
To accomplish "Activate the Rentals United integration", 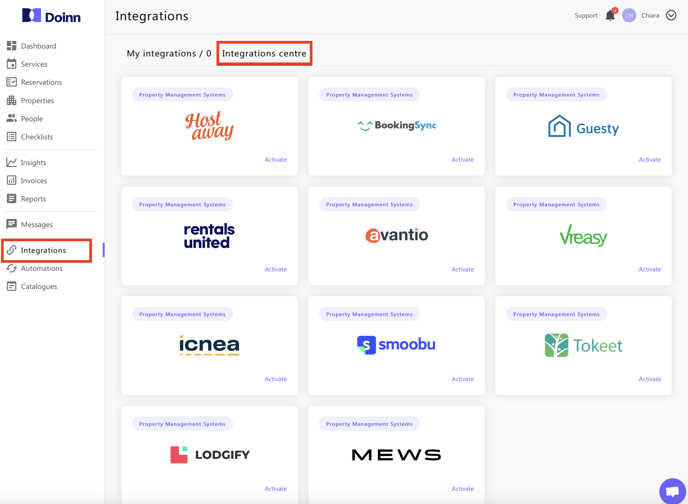I will (276, 269).
